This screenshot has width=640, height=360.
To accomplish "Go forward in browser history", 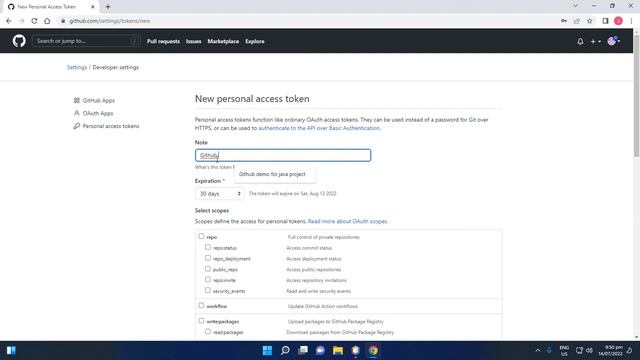I will point(22,21).
